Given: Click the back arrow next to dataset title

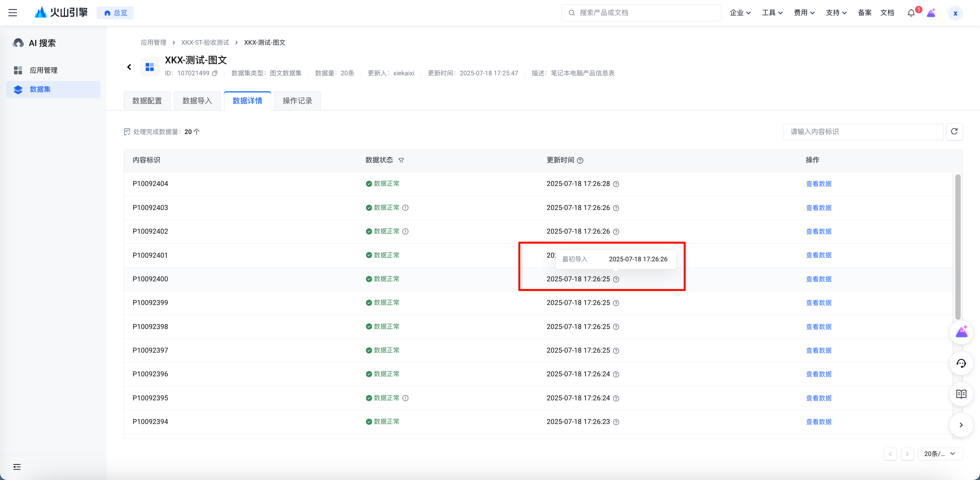Looking at the screenshot, I should [129, 67].
